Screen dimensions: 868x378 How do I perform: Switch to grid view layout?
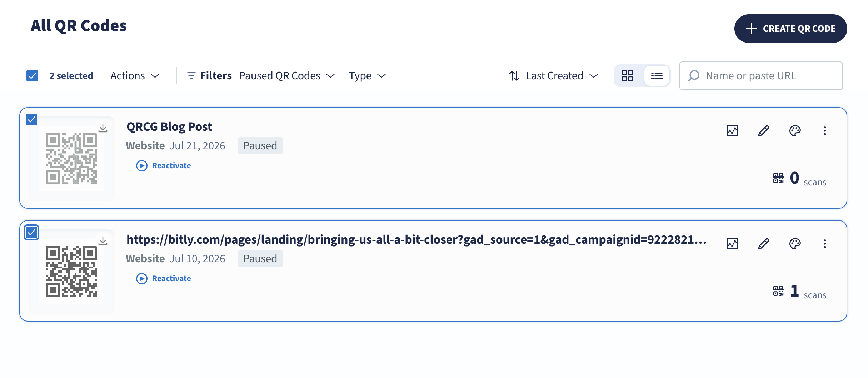(628, 76)
